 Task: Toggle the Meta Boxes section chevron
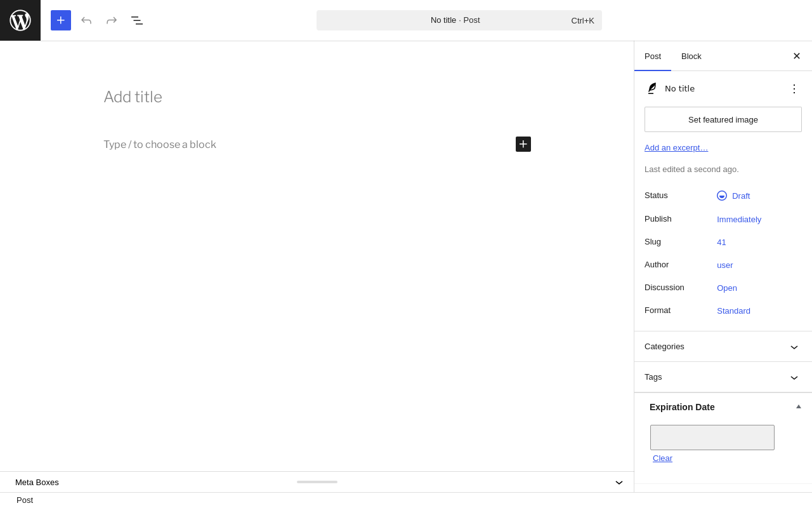point(619,483)
